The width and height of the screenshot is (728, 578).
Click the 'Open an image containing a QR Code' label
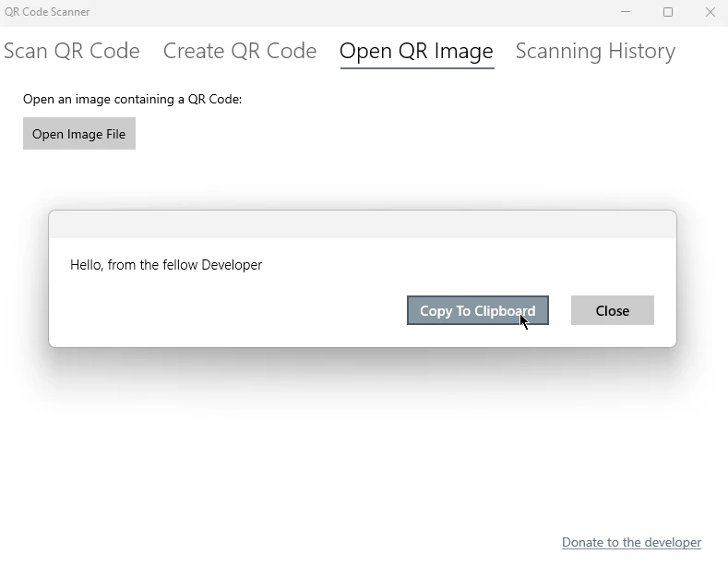point(132,99)
